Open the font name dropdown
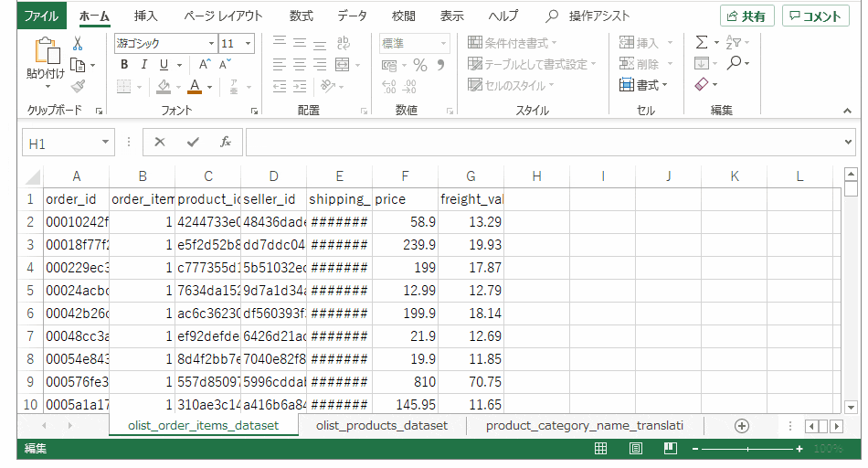 pos(211,43)
